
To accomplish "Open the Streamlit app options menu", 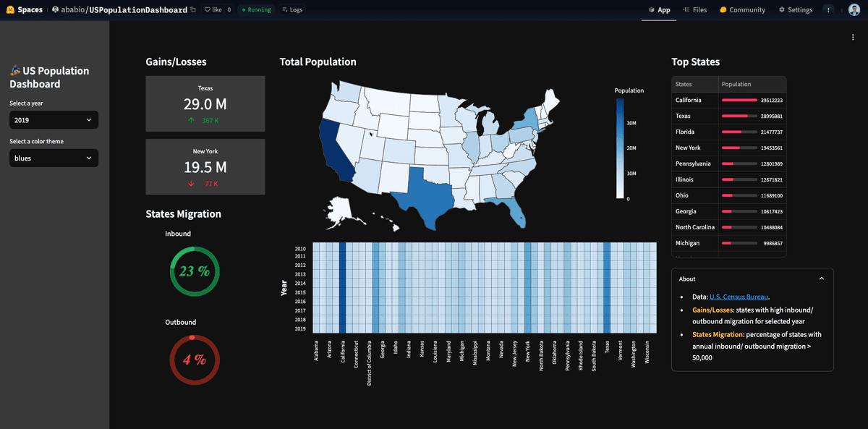I will 854,37.
